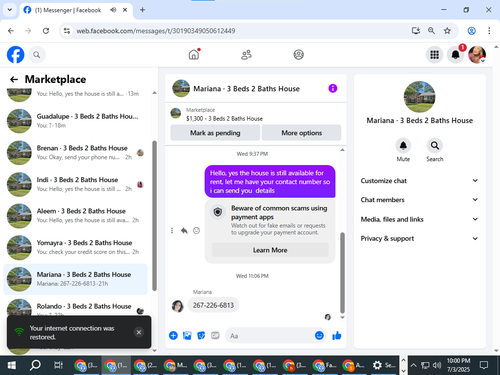Image resolution: width=500 pixels, height=375 pixels.
Task: Open more options dots beside the message
Action: (x=172, y=231)
